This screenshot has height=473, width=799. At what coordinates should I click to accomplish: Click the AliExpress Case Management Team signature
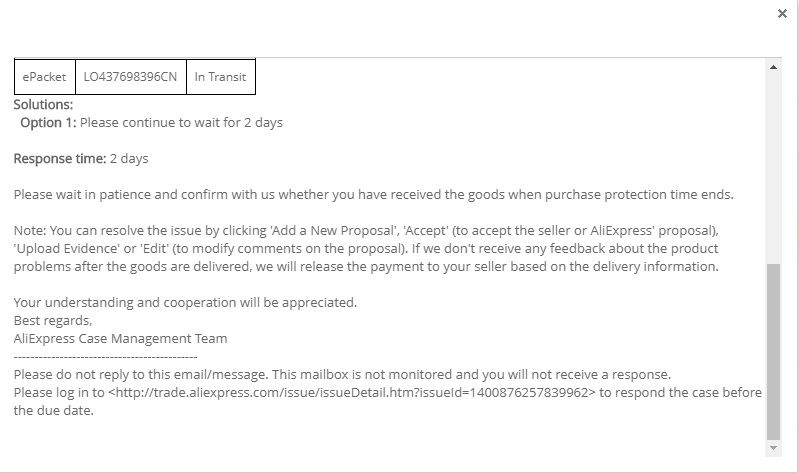coord(120,338)
